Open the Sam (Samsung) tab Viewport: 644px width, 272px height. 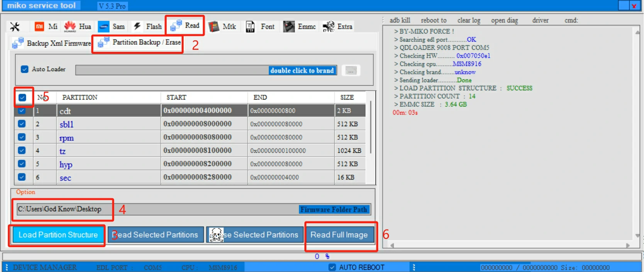click(111, 27)
